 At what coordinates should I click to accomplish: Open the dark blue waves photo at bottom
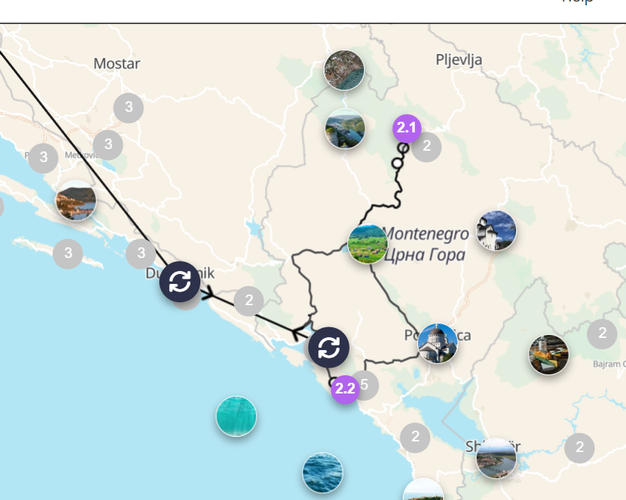pos(322,472)
